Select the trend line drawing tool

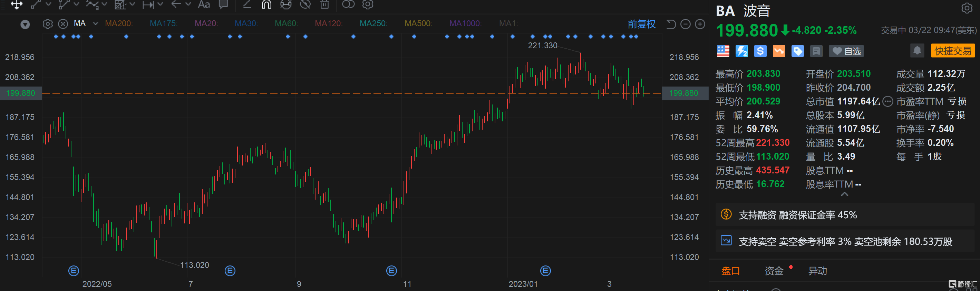(x=35, y=4)
